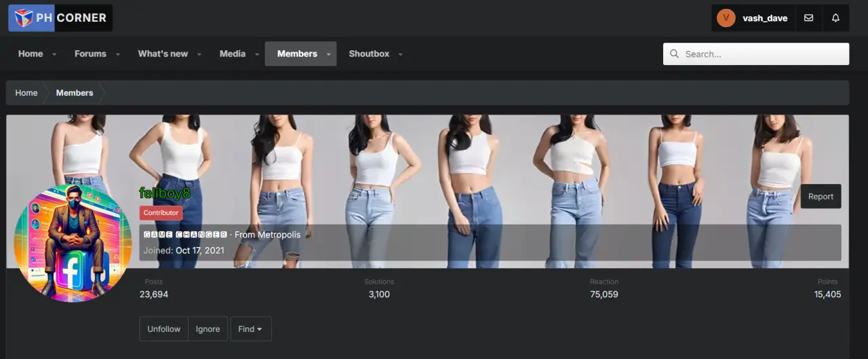
Task: Click in the Search input field
Action: tap(756, 54)
